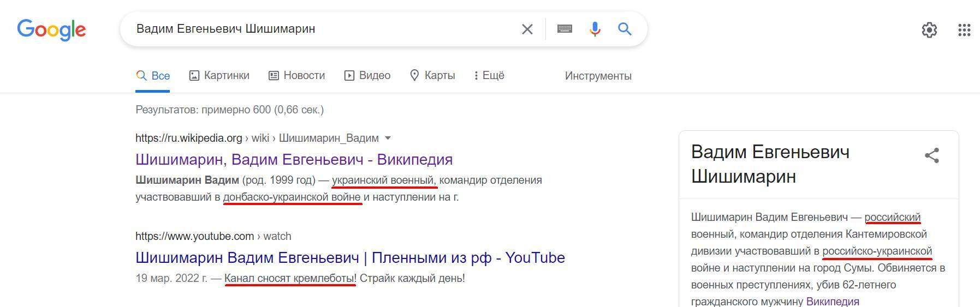Screen dimensions: 980x307
Task: Follow the Википедия link in knowledge panel
Action: tap(832, 302)
